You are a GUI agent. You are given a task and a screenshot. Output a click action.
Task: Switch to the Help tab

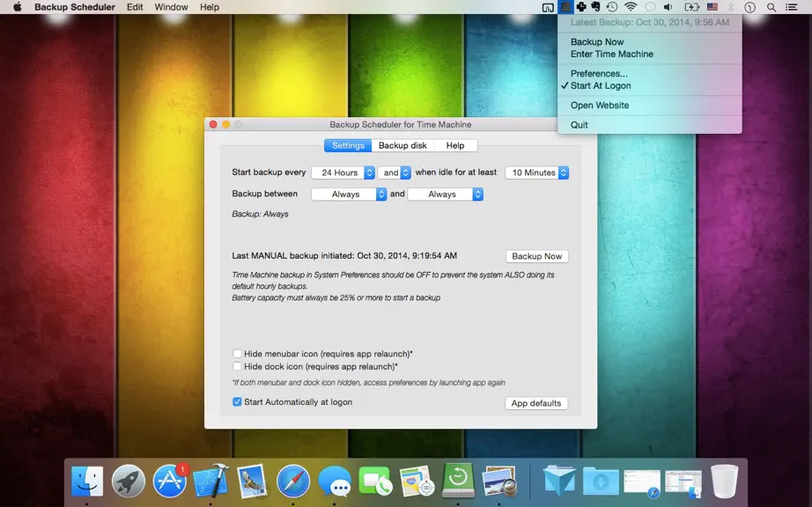(455, 145)
